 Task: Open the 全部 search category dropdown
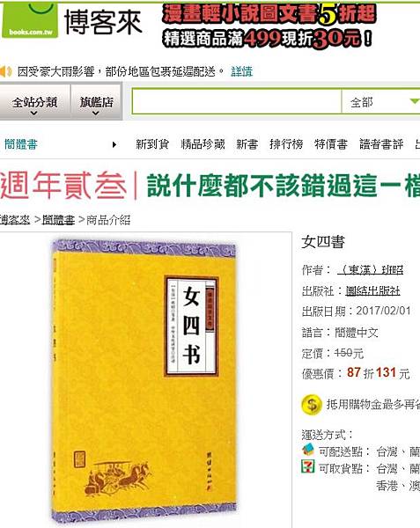coord(381,102)
